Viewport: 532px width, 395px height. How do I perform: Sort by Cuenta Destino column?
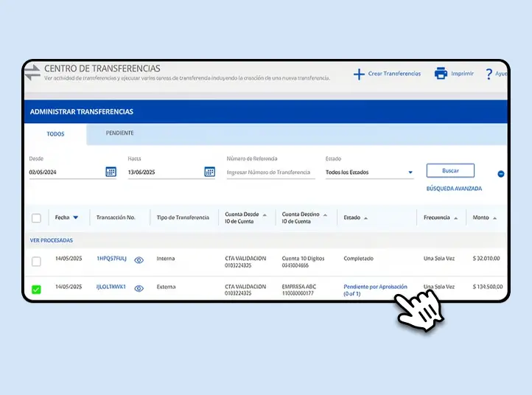[325, 214]
